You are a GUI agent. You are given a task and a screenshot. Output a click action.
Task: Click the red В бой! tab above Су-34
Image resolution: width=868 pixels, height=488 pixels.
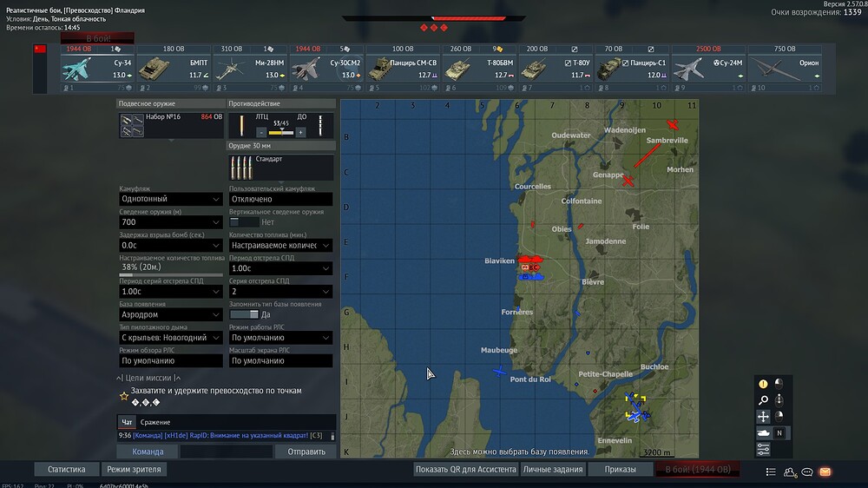[x=97, y=38]
